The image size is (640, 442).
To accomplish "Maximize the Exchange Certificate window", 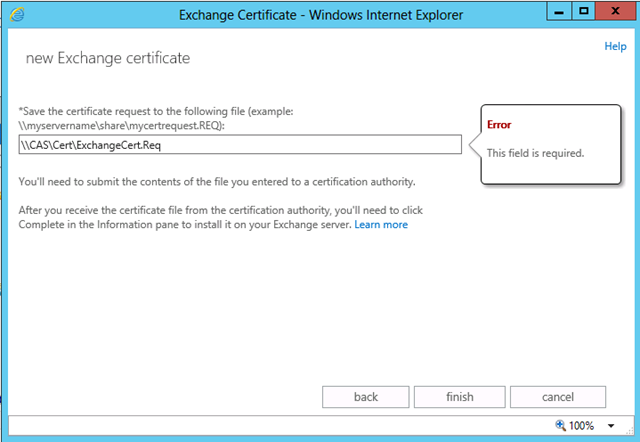I will [584, 11].
